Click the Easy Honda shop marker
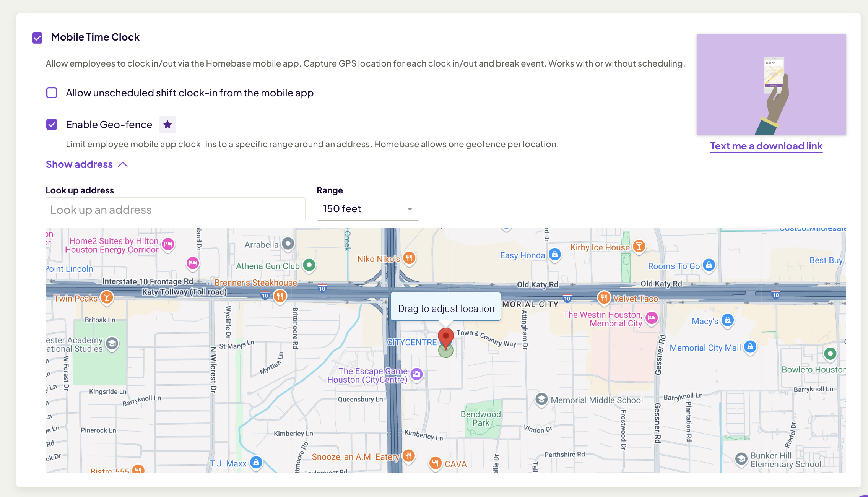Screen dimensions: 868x497 [555, 254]
